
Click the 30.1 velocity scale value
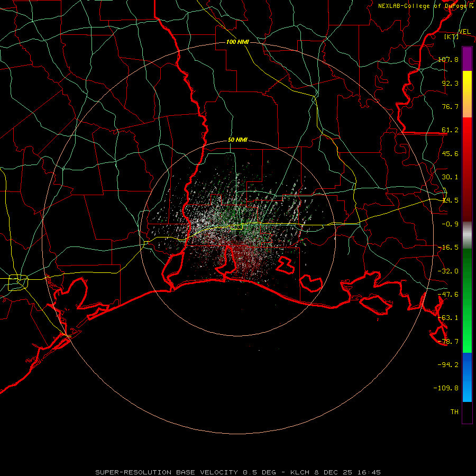(x=450, y=177)
